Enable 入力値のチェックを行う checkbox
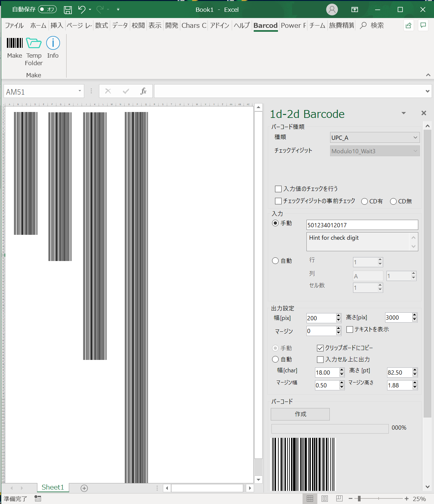Viewport: 434px width, 504px height. tap(278, 189)
